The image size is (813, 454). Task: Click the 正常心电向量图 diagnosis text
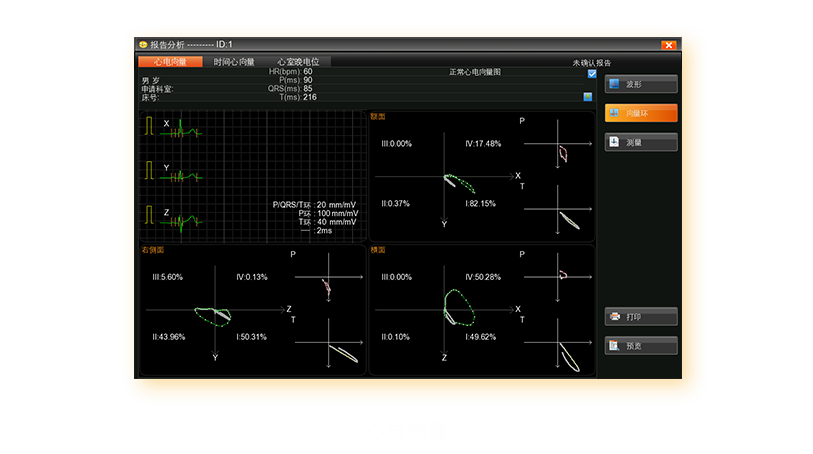coord(475,72)
